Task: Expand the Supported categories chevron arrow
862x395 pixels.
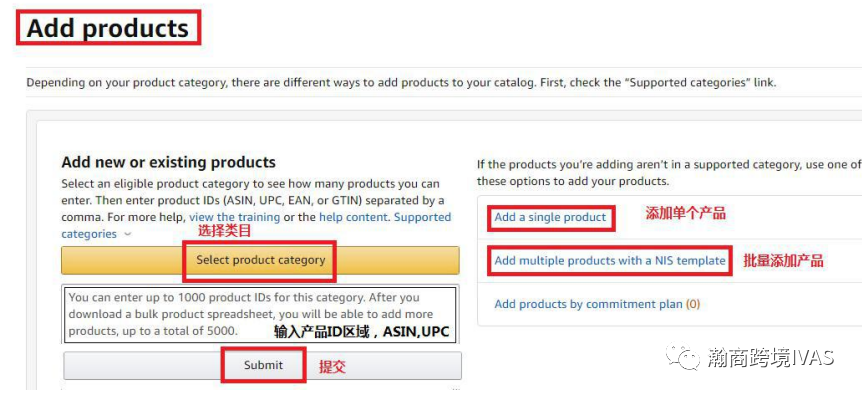Action: 128,235
